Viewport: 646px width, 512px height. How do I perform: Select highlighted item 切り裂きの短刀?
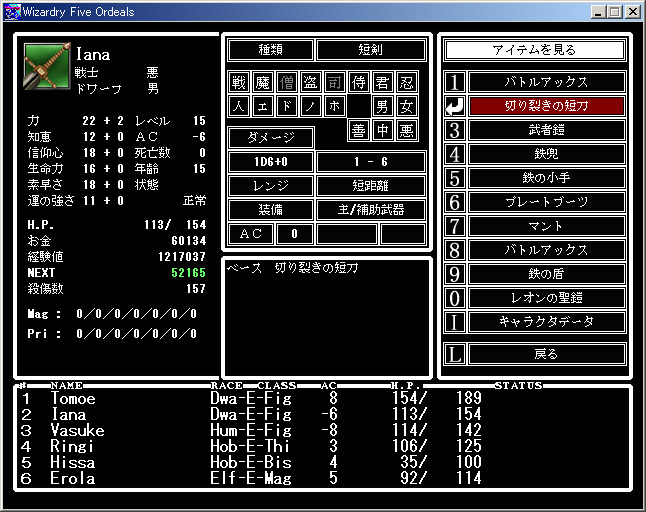[x=546, y=106]
